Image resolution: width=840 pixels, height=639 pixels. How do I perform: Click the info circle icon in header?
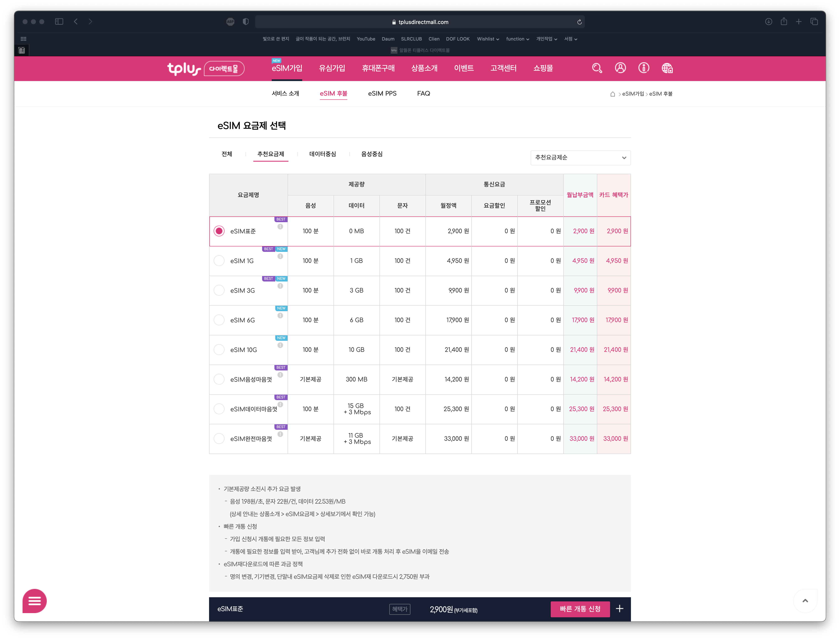tap(643, 68)
